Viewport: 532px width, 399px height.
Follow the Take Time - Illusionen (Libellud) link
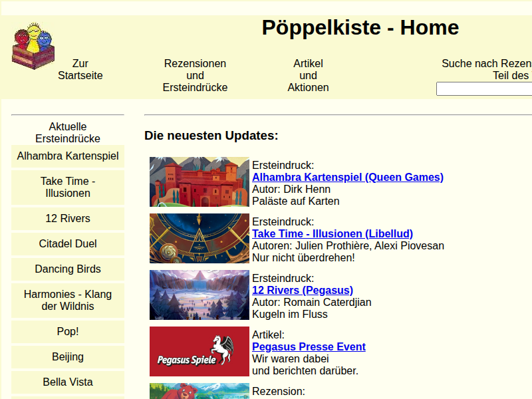point(332,234)
